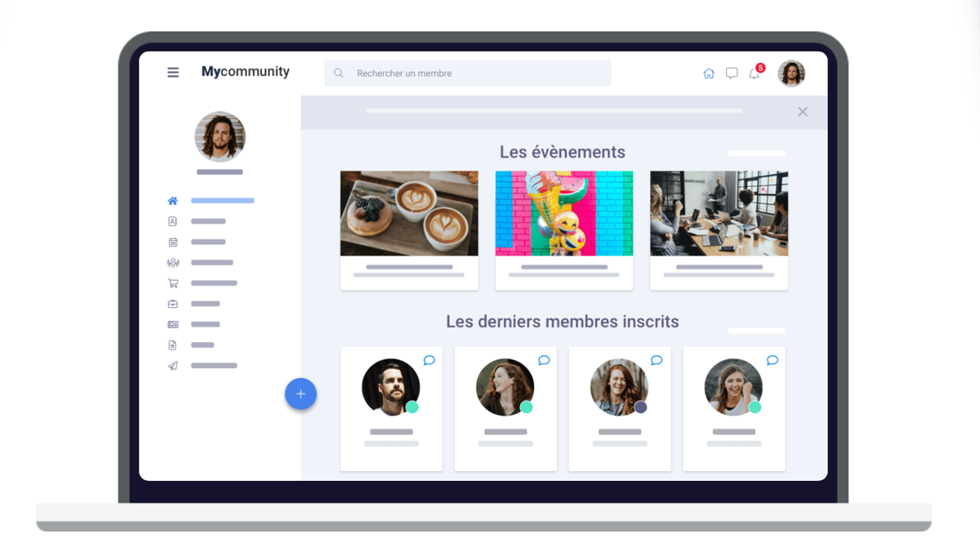Click the blue plus floating button
The width and height of the screenshot is (980, 543).
(301, 394)
